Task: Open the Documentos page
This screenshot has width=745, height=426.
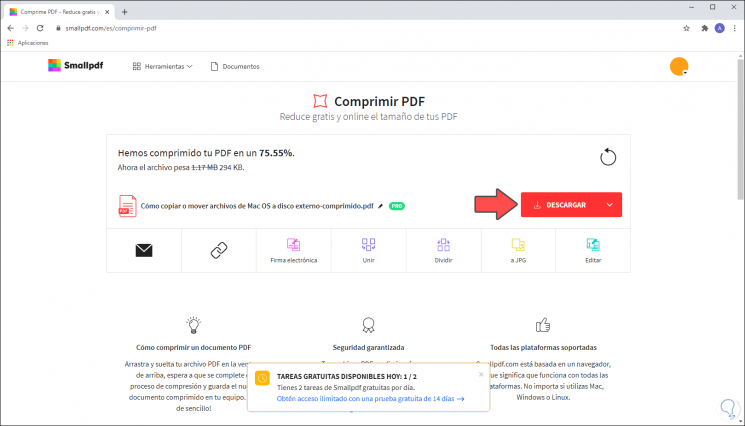Action: point(235,66)
